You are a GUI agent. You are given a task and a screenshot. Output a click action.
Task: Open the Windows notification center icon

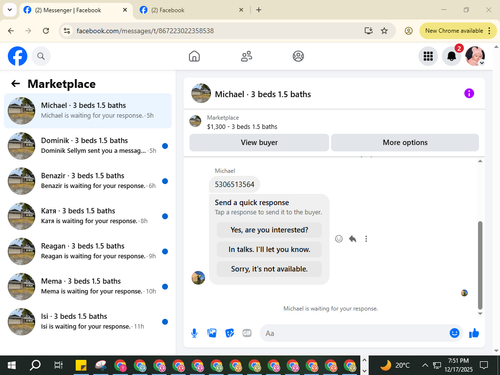[x=484, y=365]
